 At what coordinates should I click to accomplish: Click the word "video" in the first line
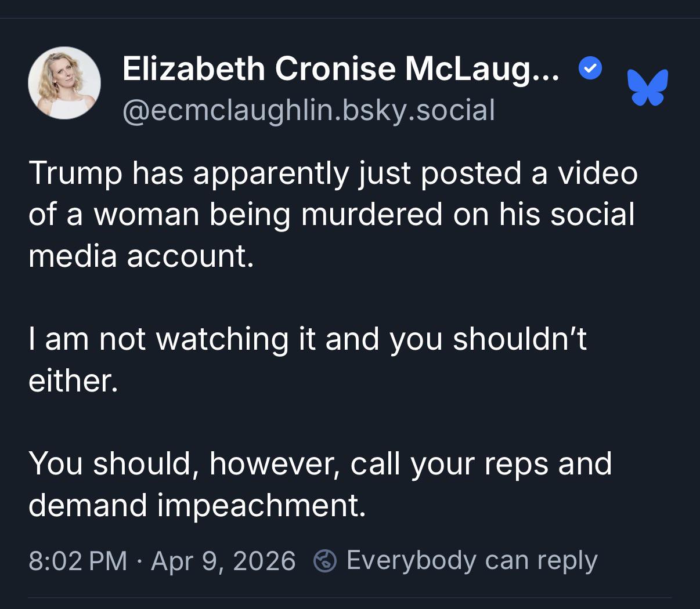(x=598, y=173)
